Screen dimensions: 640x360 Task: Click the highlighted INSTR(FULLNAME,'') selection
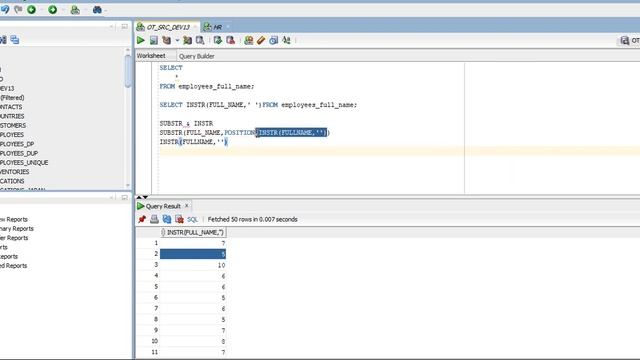pos(292,133)
